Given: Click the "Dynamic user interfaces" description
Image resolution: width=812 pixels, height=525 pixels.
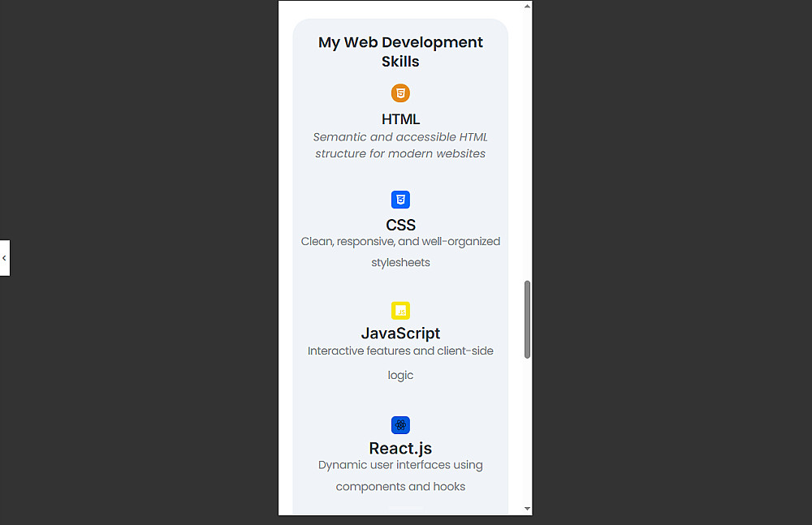Looking at the screenshot, I should coord(400,465).
